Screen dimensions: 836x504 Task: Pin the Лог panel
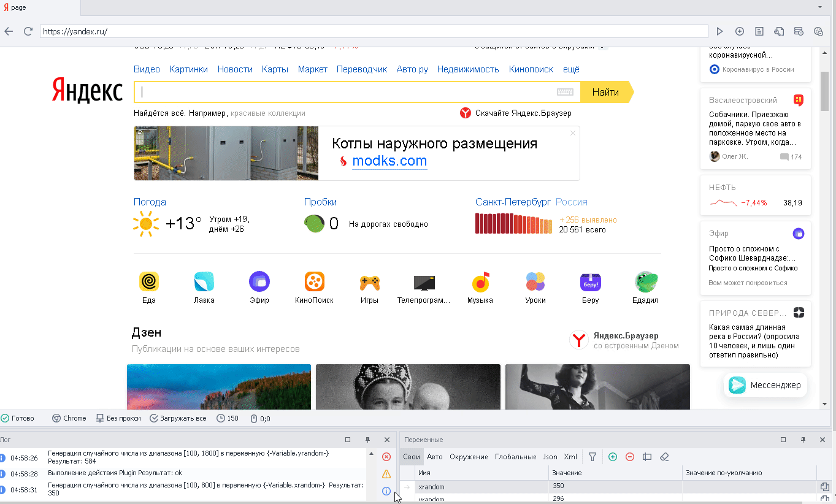click(x=367, y=440)
